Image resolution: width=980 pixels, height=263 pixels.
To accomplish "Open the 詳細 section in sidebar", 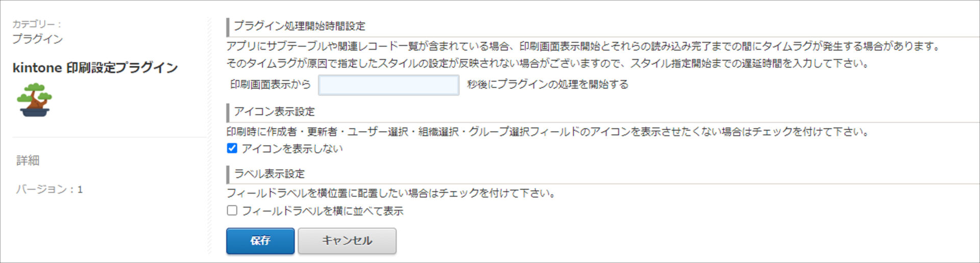I will [28, 160].
